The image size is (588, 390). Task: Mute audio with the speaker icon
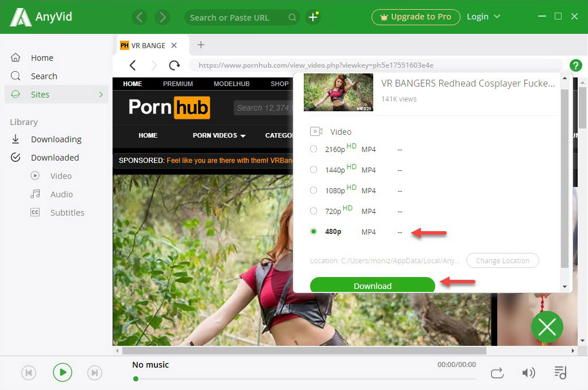point(528,373)
